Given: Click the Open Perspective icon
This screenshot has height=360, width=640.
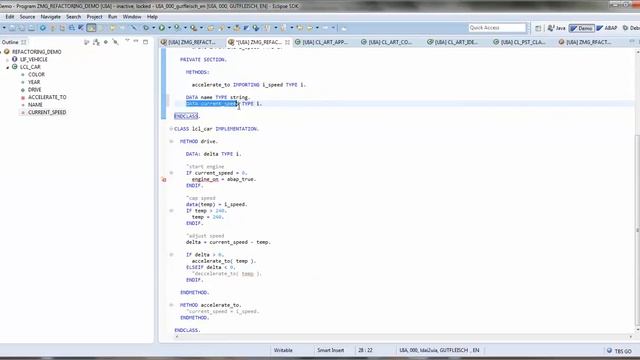Looking at the screenshot, I should pos(538,28).
